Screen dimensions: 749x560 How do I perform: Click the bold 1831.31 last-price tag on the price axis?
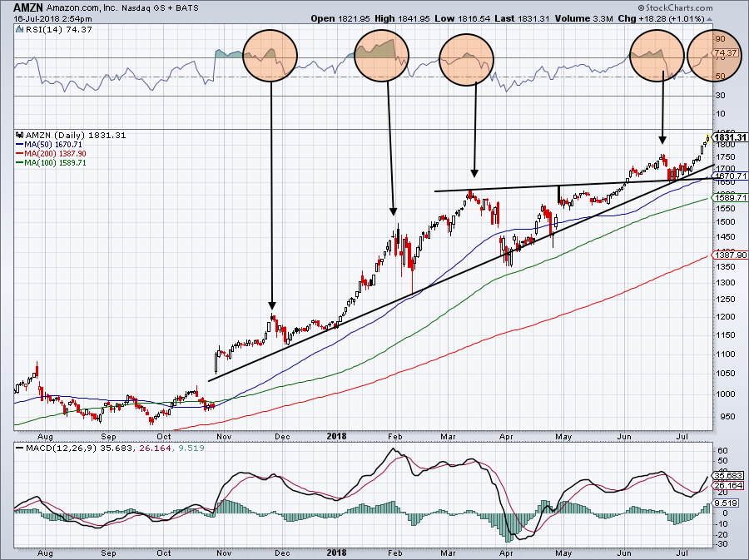click(730, 137)
